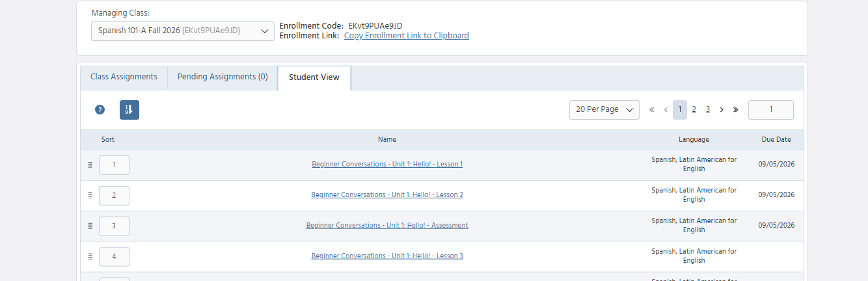Switch to the Pending Assignments tab

223,77
